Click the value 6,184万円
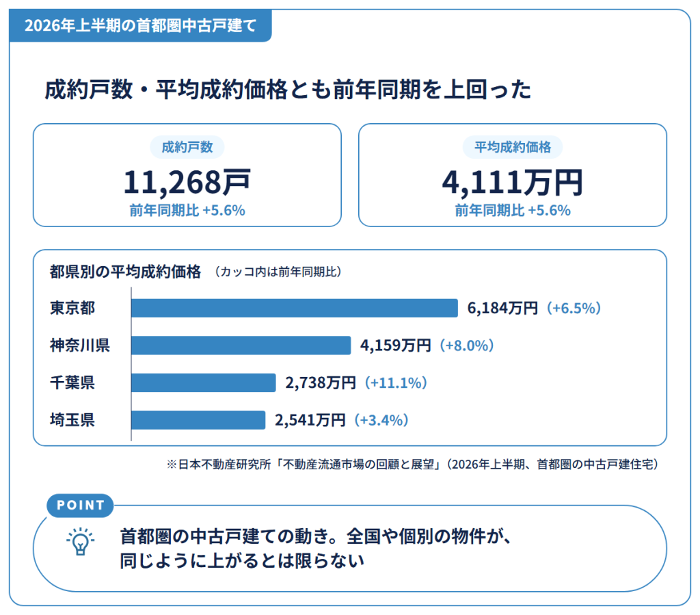Viewport: 700px width, 615px height. [502, 308]
